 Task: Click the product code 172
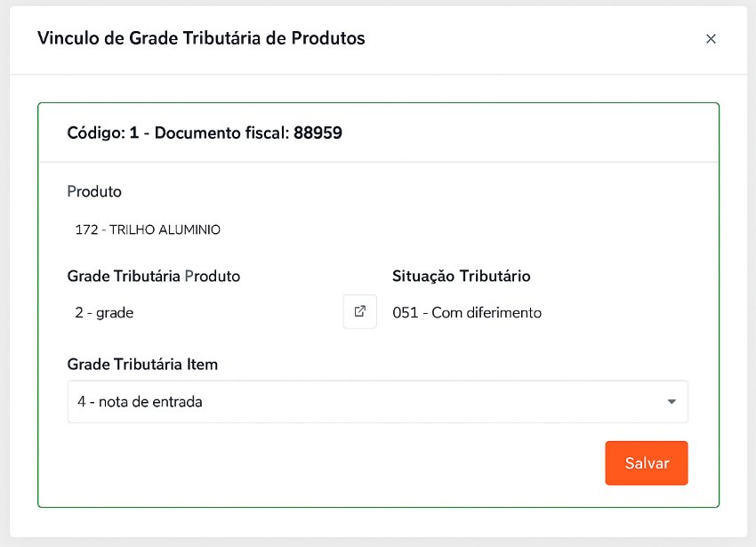point(85,229)
